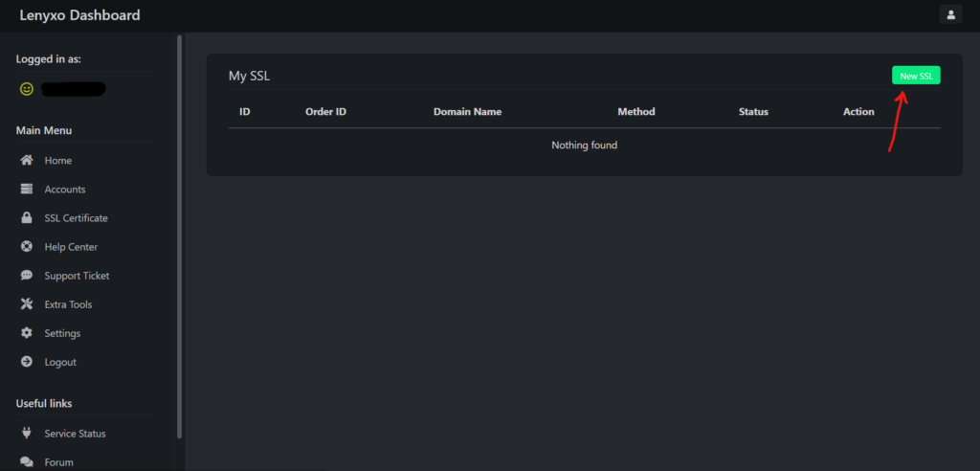Click the Lenyxo Dashboard title
This screenshot has height=471, width=980.
point(80,15)
